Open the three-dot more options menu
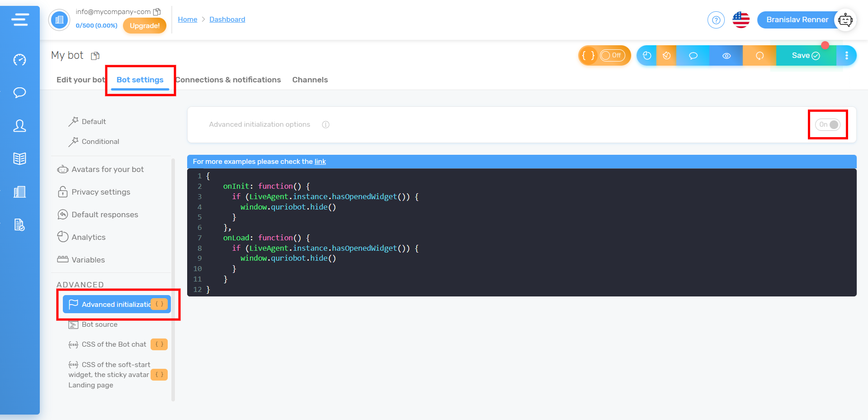868x420 pixels. (x=846, y=56)
